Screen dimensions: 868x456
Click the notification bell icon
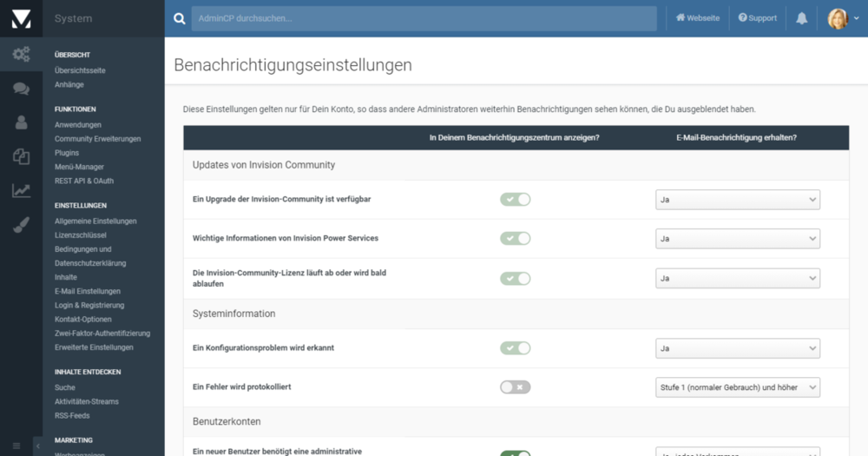tap(801, 18)
